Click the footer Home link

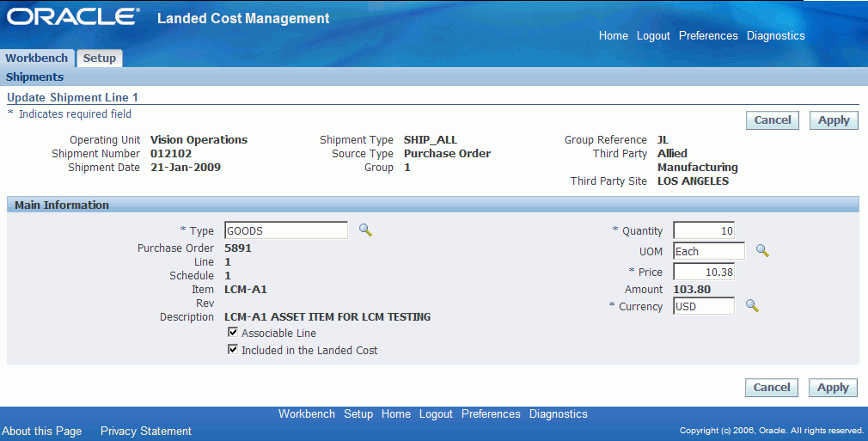(x=396, y=413)
